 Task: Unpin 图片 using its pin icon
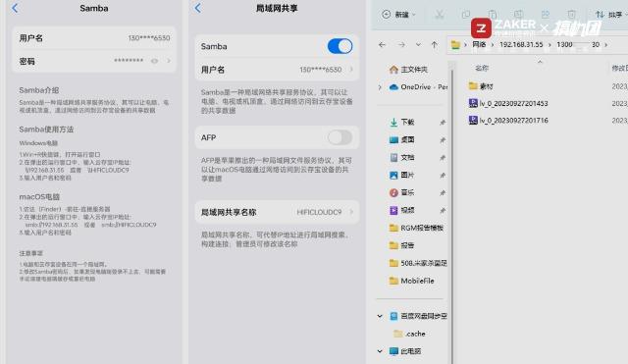coord(443,176)
